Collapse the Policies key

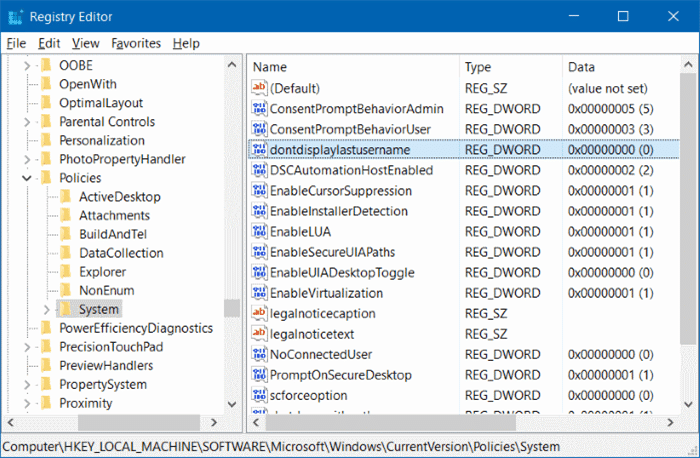coord(27,178)
